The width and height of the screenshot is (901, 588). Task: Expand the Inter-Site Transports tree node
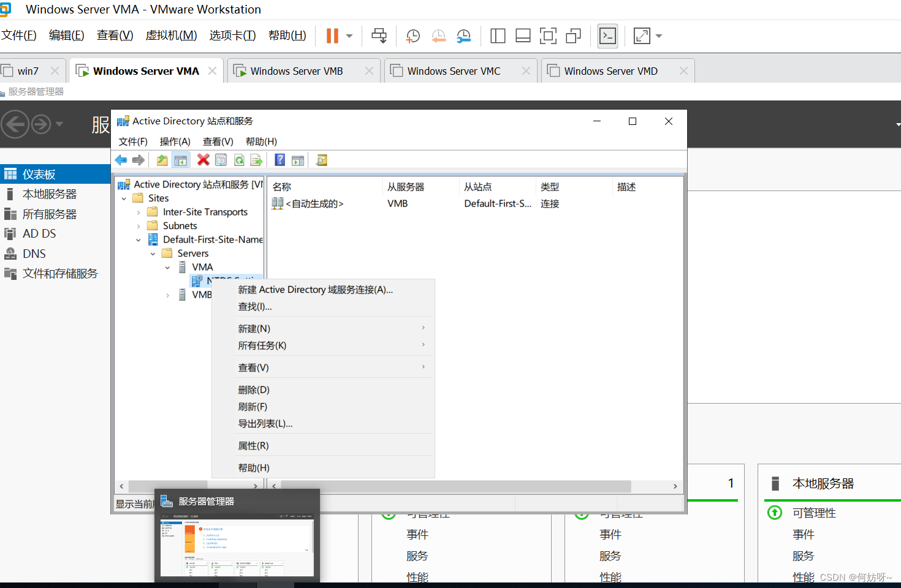[139, 213]
